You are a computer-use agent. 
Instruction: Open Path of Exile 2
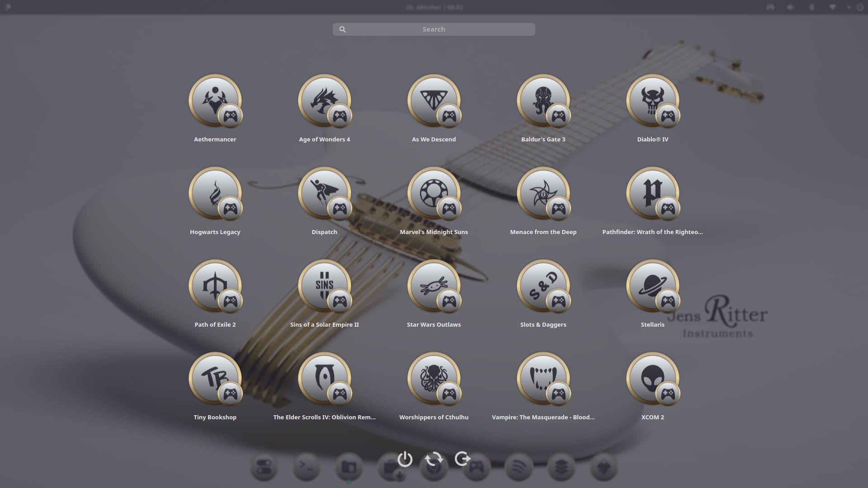(x=215, y=286)
